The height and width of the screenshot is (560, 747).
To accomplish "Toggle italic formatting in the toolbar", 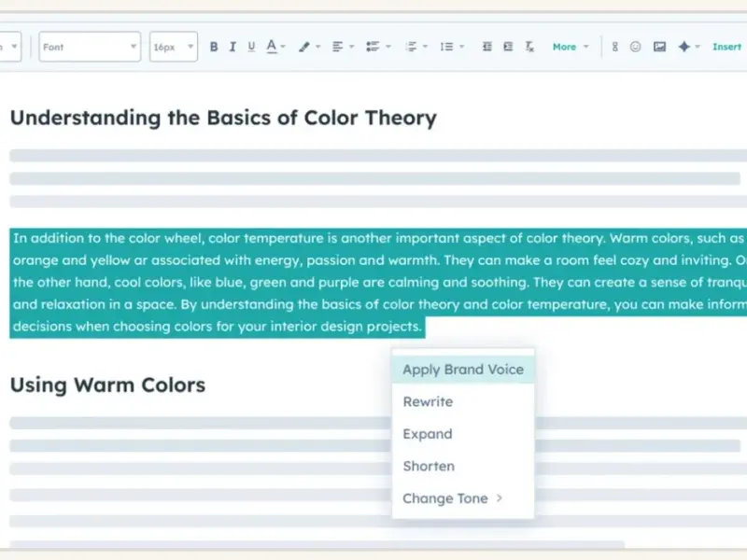I will (x=233, y=47).
